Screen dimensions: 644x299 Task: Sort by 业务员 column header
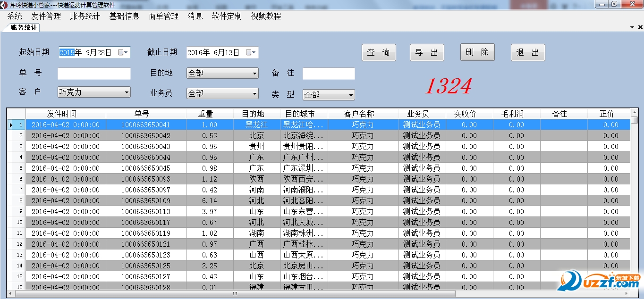point(422,114)
